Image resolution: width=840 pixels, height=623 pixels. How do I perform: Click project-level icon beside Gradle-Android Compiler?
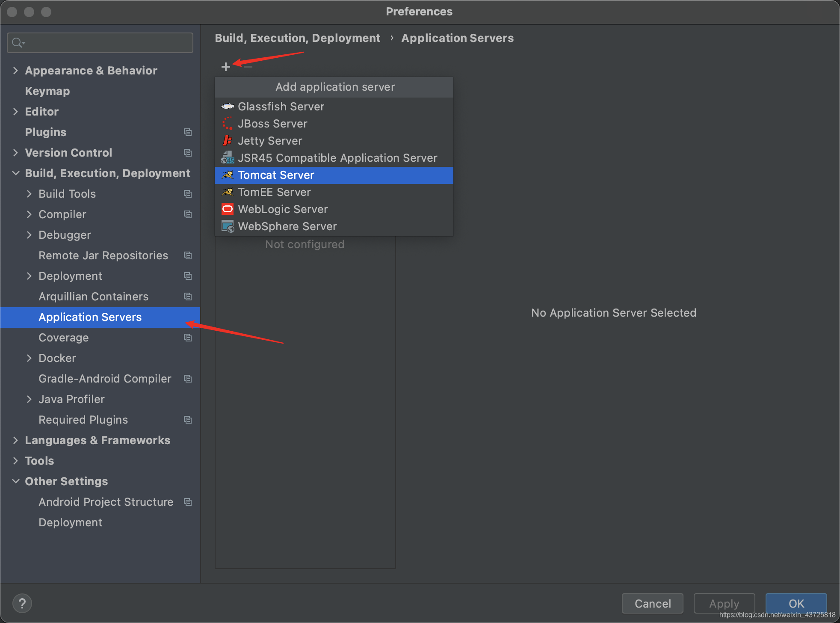(188, 379)
